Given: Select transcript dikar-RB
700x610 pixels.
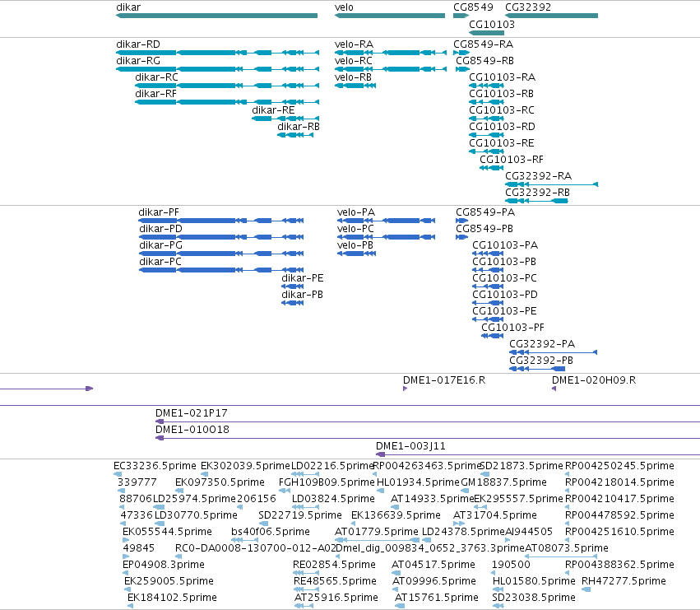Looking at the screenshot, I should [x=295, y=135].
